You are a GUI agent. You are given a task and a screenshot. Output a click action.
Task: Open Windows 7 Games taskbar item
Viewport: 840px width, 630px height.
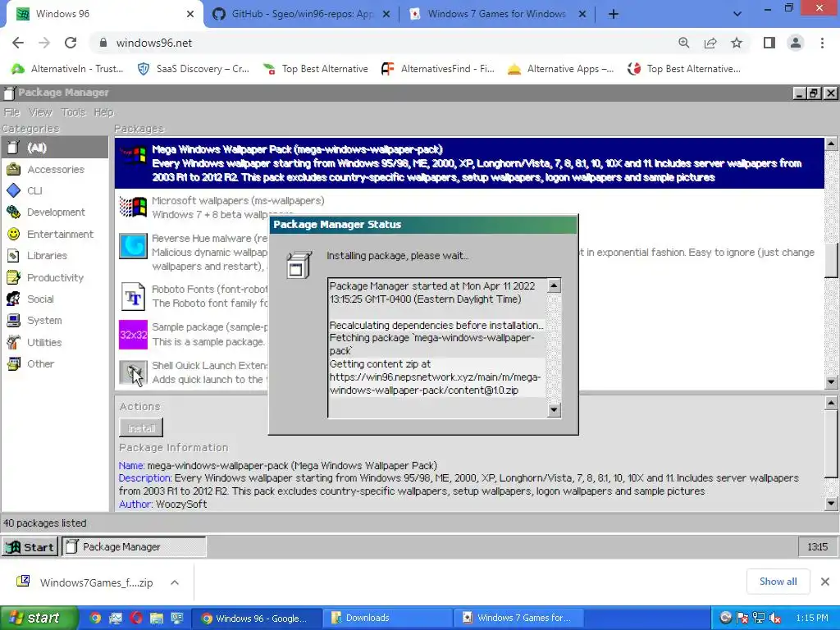[x=518, y=618]
